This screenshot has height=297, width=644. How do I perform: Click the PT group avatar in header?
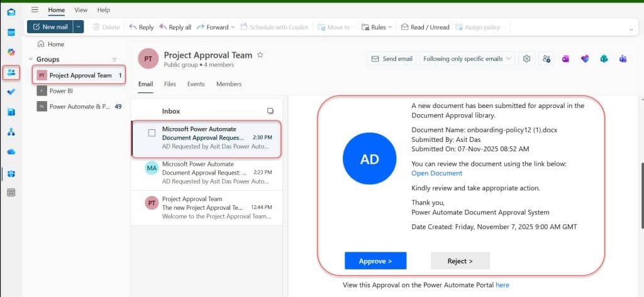click(148, 58)
